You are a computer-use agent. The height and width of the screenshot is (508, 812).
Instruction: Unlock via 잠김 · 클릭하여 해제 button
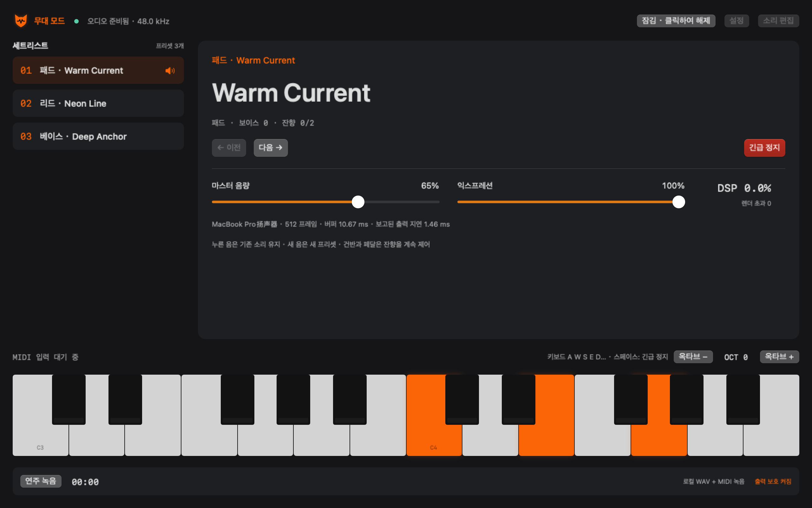(676, 21)
